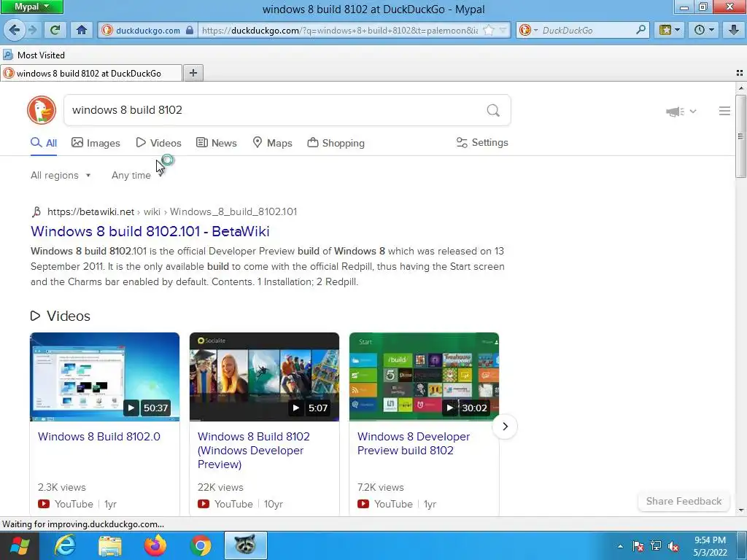
Task: Open the URL history dropdown arrow
Action: click(503, 31)
